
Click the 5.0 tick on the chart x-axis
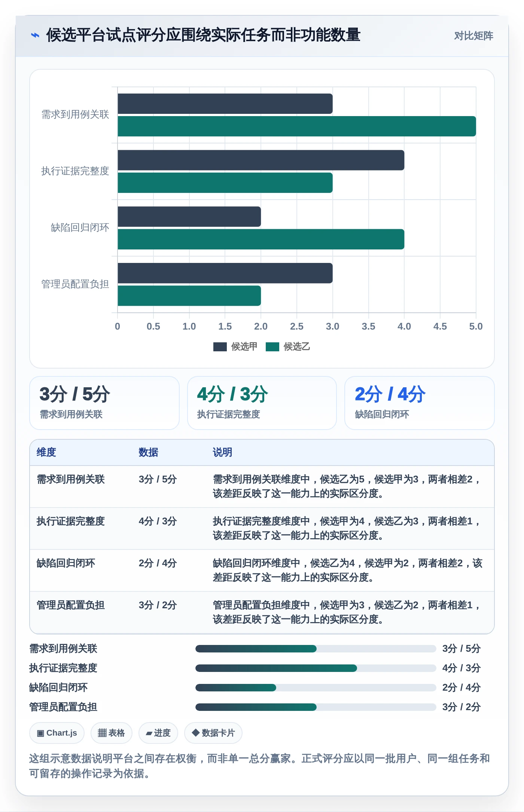pos(476,327)
